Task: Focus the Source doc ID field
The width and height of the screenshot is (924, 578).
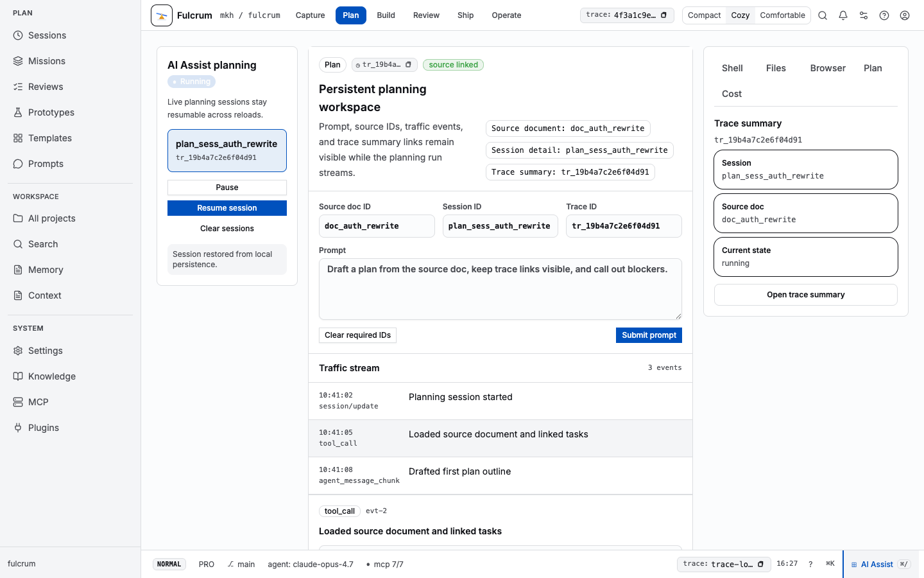Action: click(x=377, y=226)
